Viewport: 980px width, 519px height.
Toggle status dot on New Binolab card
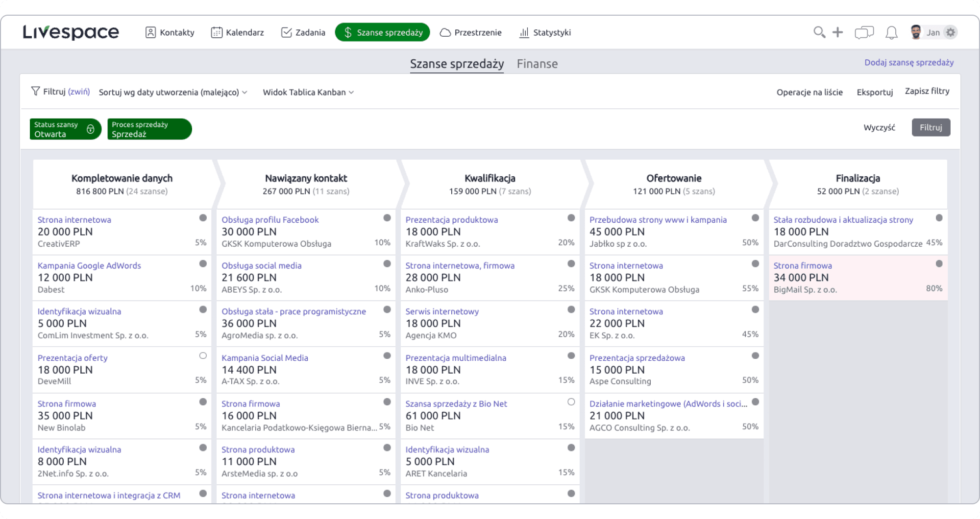coord(203,402)
